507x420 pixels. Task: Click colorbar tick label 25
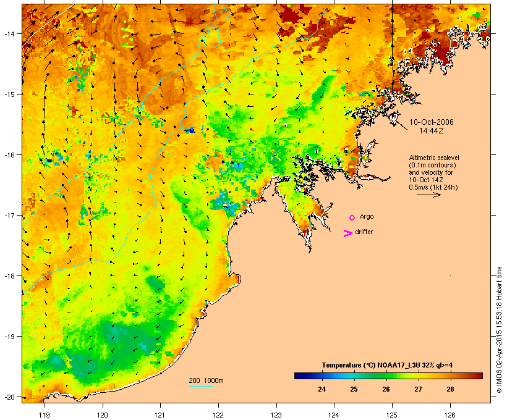[354, 389]
